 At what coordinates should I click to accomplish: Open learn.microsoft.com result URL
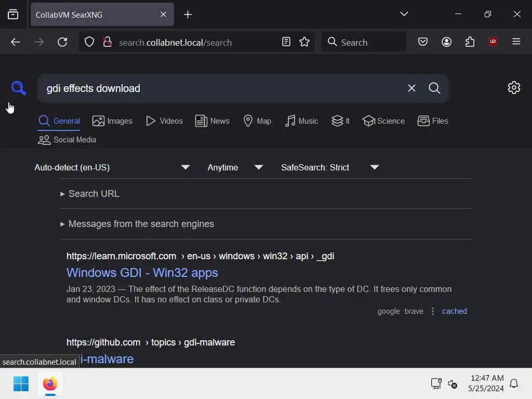coord(200,256)
